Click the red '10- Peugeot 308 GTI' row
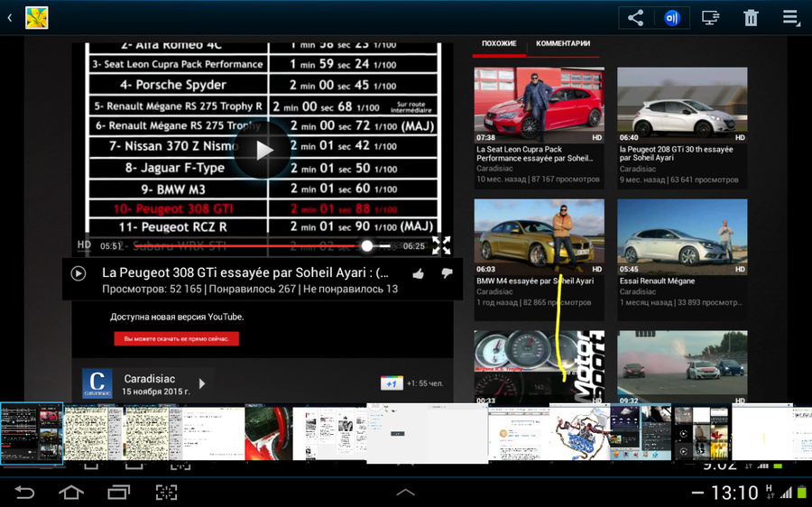Image resolution: width=812 pixels, height=507 pixels. point(264,208)
